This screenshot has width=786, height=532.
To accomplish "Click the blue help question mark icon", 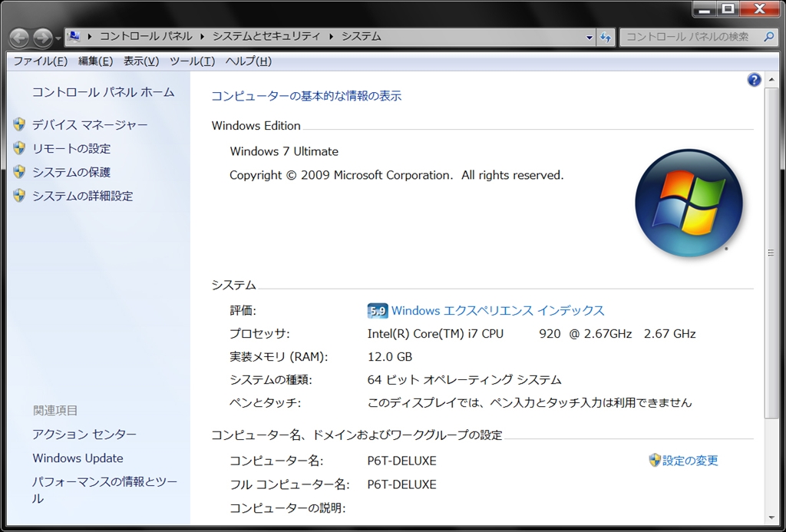I will (x=754, y=80).
